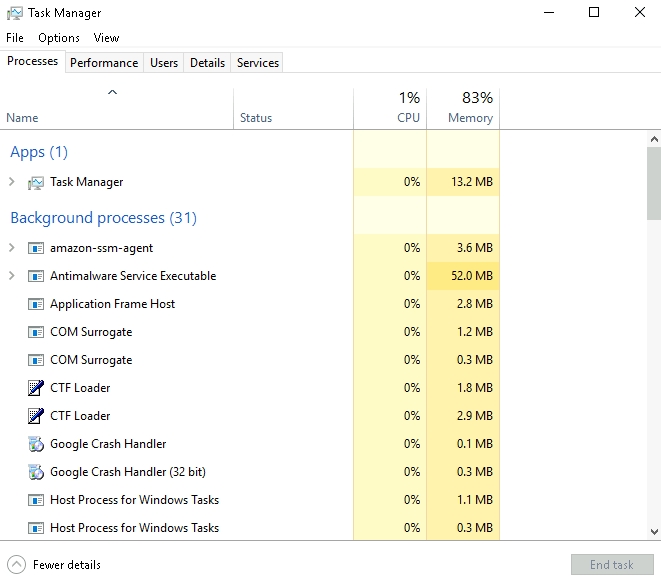Click the Fewer details link
661x578 pixels.
(67, 564)
